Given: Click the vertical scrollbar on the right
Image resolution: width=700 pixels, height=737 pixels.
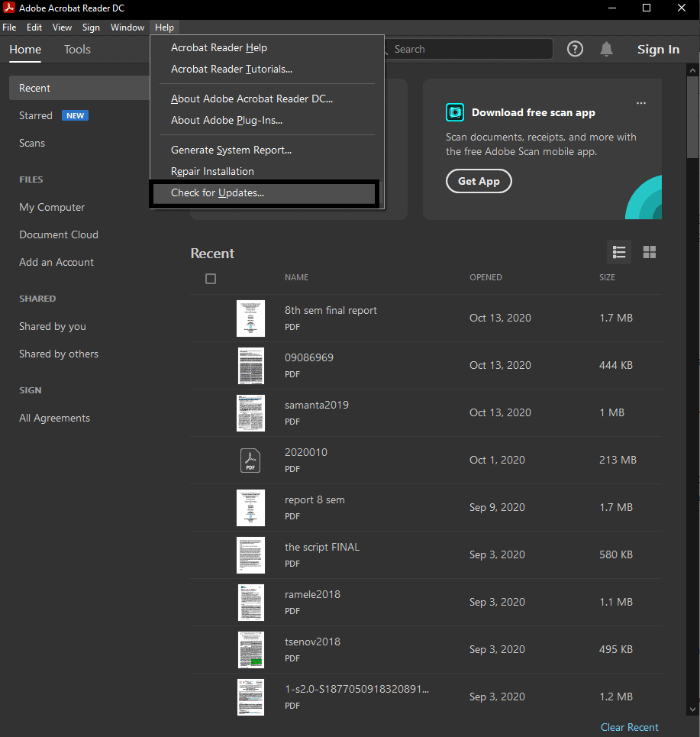Looking at the screenshot, I should (692, 115).
